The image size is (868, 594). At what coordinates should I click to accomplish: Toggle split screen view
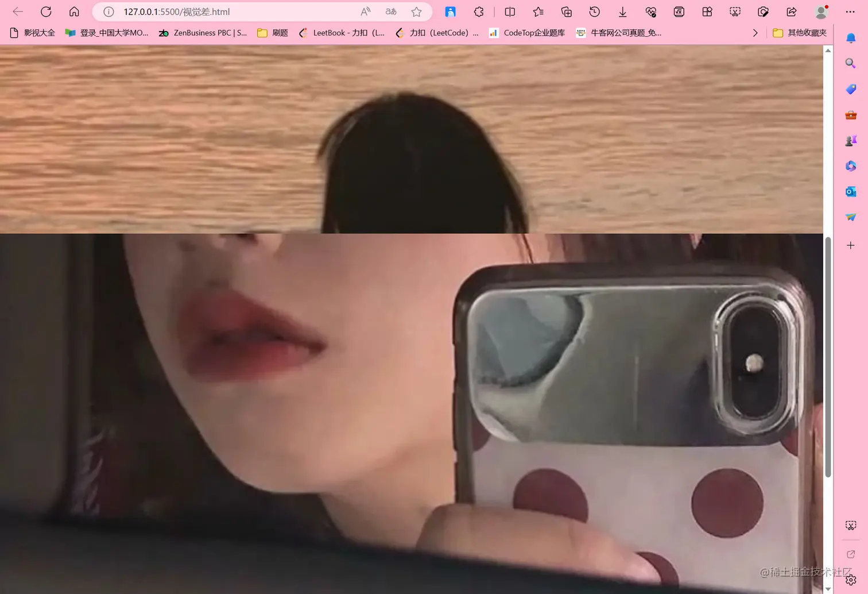[x=509, y=11]
